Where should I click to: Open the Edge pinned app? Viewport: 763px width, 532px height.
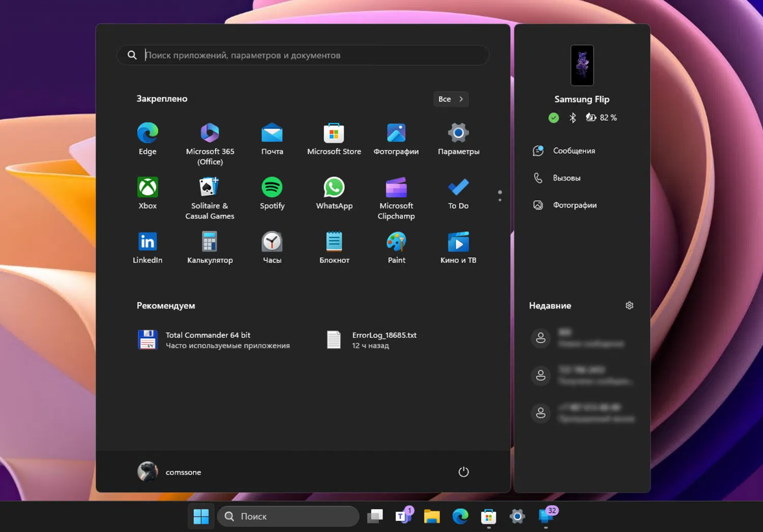tap(148, 139)
